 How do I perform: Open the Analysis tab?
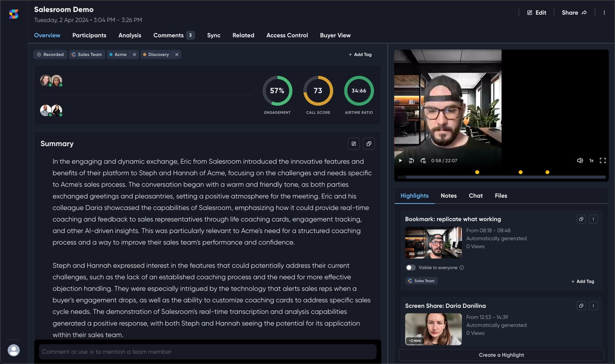tap(130, 35)
